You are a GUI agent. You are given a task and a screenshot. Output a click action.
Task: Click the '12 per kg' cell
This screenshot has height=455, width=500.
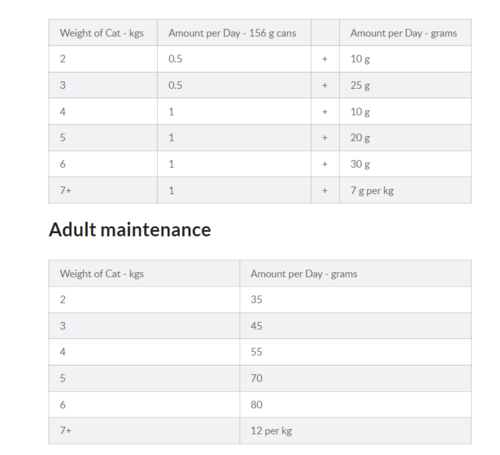click(x=355, y=431)
